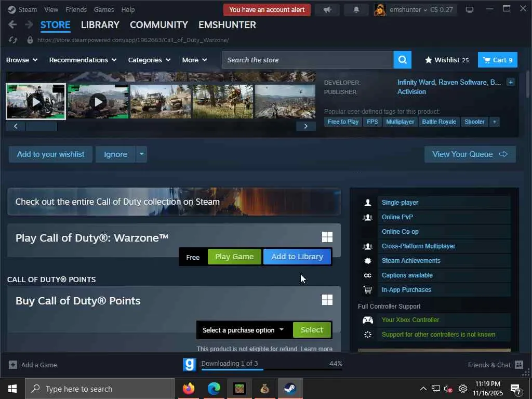Move thumbnail strip left with arrow
The width and height of the screenshot is (532, 399).
click(16, 126)
